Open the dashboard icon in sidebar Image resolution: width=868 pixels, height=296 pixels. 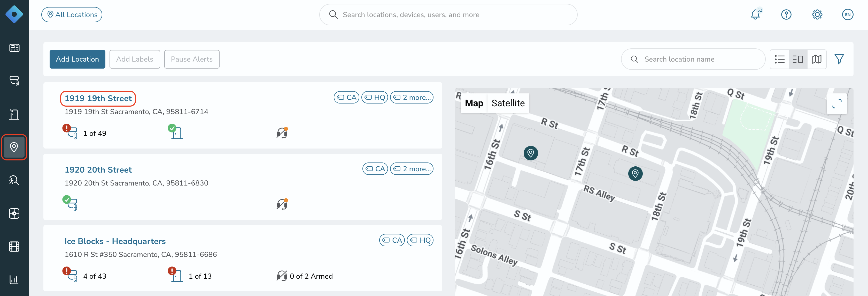click(x=14, y=48)
